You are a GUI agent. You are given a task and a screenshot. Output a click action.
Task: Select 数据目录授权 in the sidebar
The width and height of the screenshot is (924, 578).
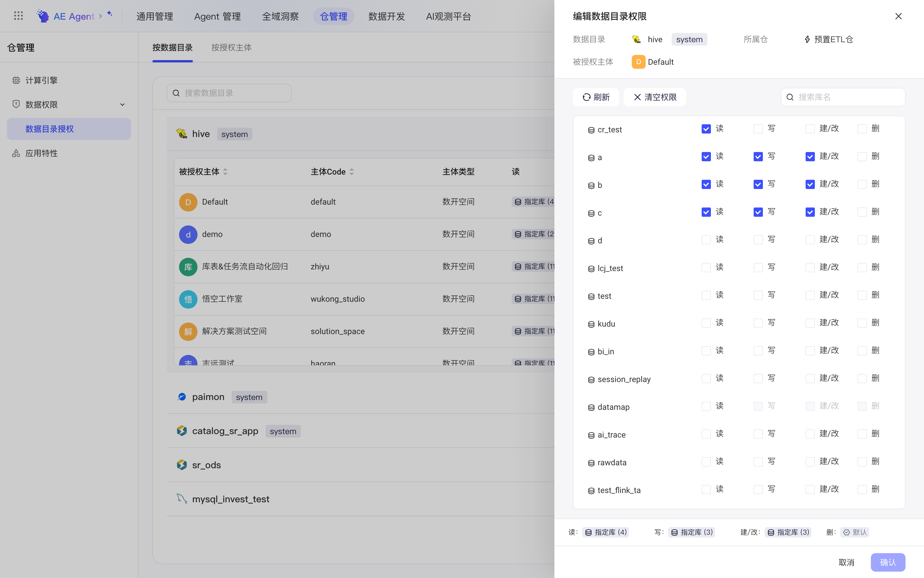[x=69, y=129]
